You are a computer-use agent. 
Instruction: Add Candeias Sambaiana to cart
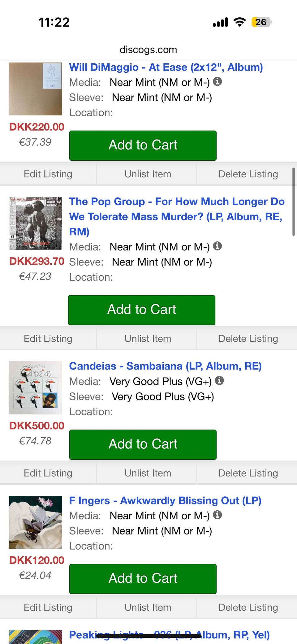[143, 444]
